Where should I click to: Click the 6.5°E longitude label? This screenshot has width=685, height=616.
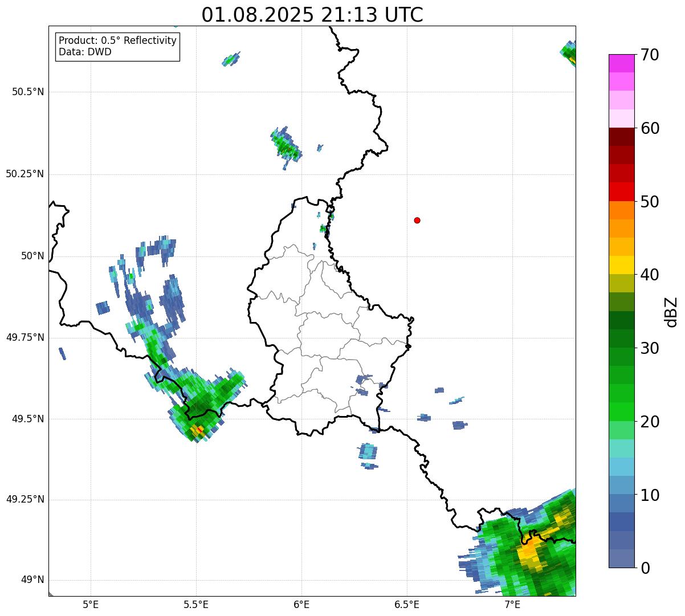pos(407,604)
